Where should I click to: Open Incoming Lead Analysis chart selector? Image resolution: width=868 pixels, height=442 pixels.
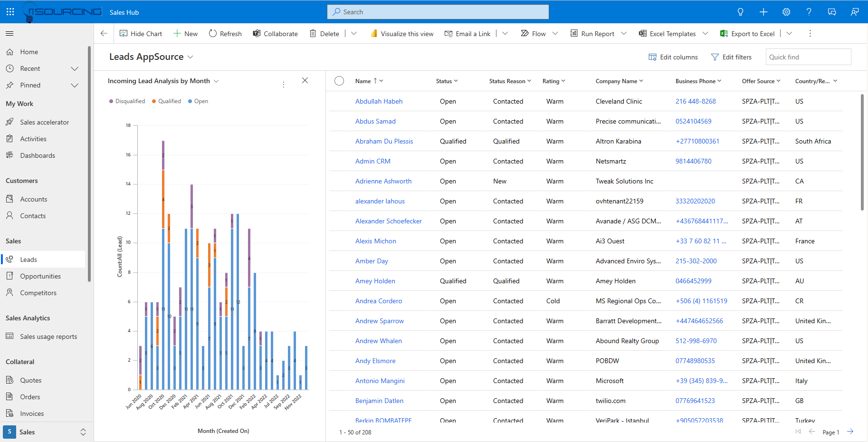coord(163,81)
